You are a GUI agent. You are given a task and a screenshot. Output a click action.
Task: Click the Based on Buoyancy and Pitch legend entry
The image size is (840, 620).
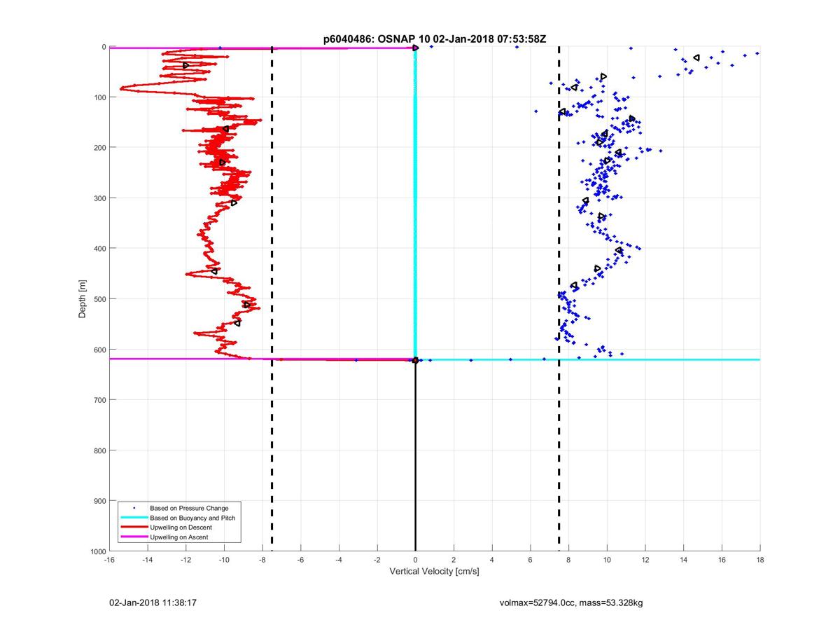tap(192, 518)
